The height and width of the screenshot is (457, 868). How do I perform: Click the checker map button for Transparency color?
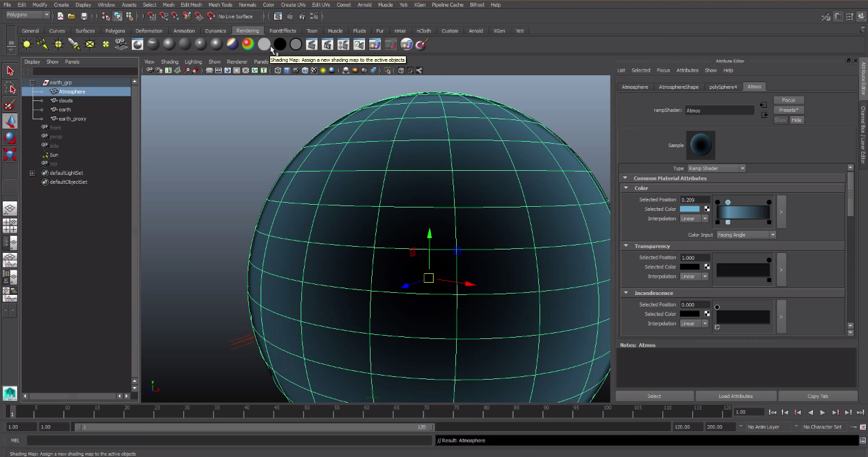pyautogui.click(x=707, y=266)
